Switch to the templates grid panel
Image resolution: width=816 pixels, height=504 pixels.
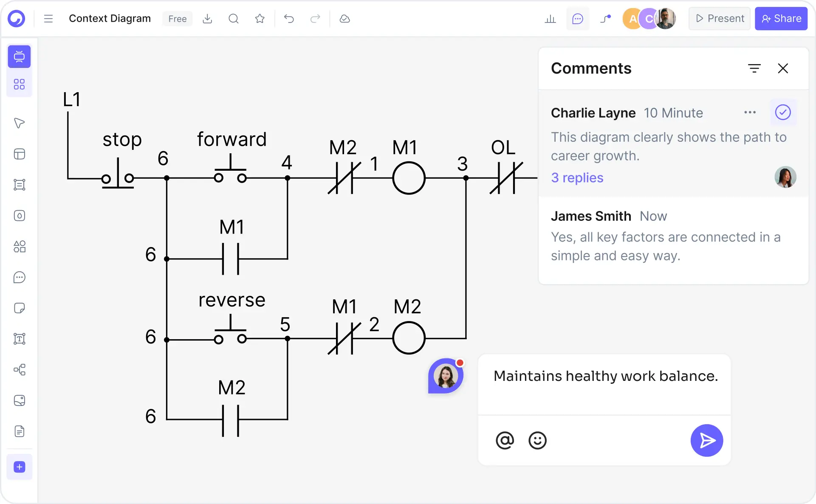(19, 84)
